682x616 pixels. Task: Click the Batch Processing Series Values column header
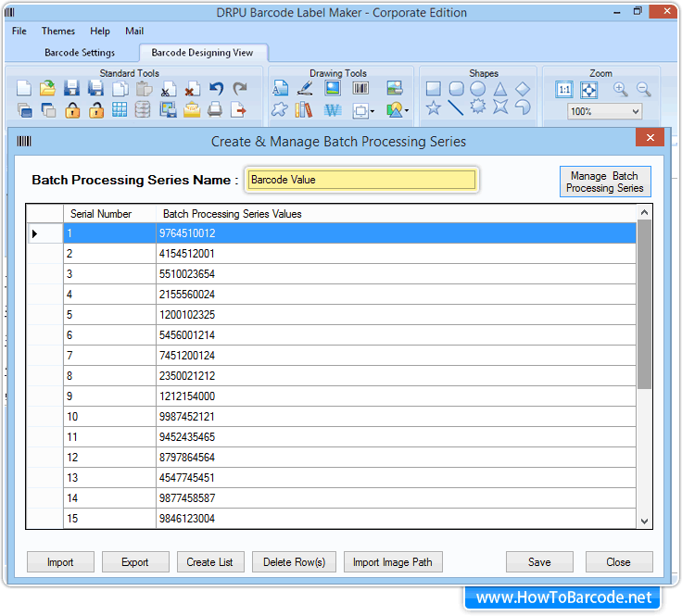[x=396, y=214]
